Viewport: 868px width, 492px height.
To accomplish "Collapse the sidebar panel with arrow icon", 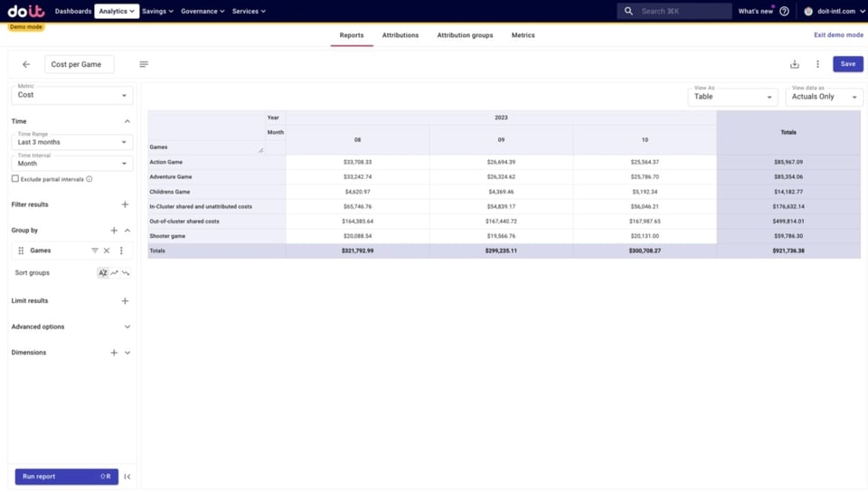I will tap(127, 477).
